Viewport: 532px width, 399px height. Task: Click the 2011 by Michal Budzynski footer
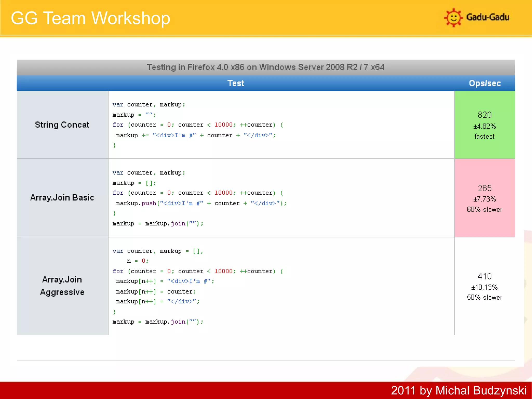pyautogui.click(x=458, y=390)
